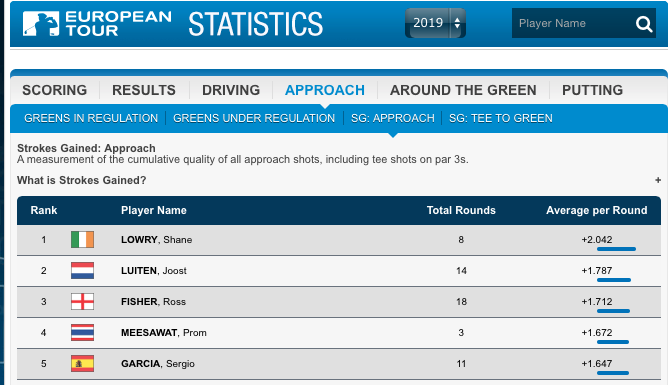Viewport: 671px width, 385px height.
Task: Click the Player Name column header
Action: coord(154,210)
